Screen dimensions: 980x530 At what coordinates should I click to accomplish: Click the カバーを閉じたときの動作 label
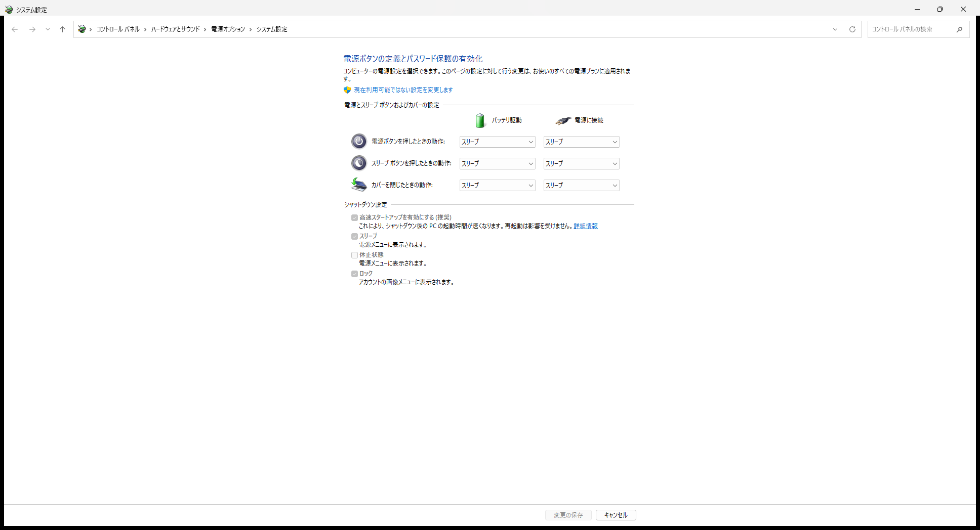(402, 185)
